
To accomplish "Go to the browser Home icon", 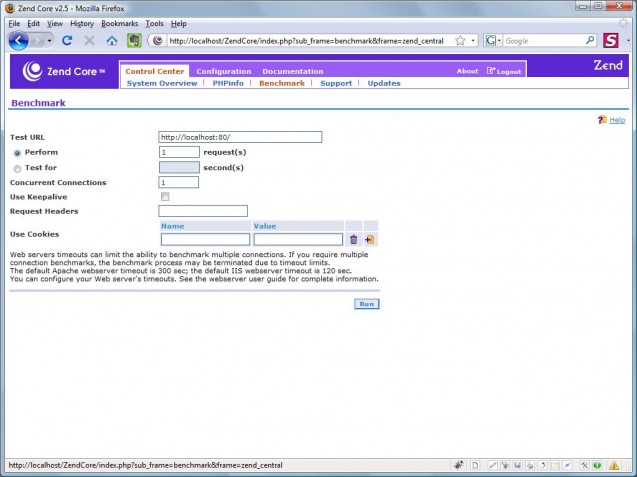I will pyautogui.click(x=112, y=40).
